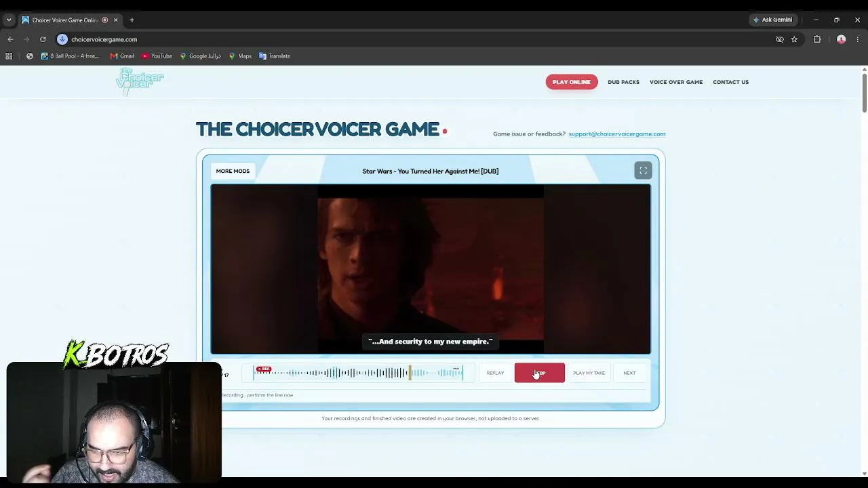Click the page vertical scrollbar thumb
The width and height of the screenshot is (868, 488).
click(864, 91)
